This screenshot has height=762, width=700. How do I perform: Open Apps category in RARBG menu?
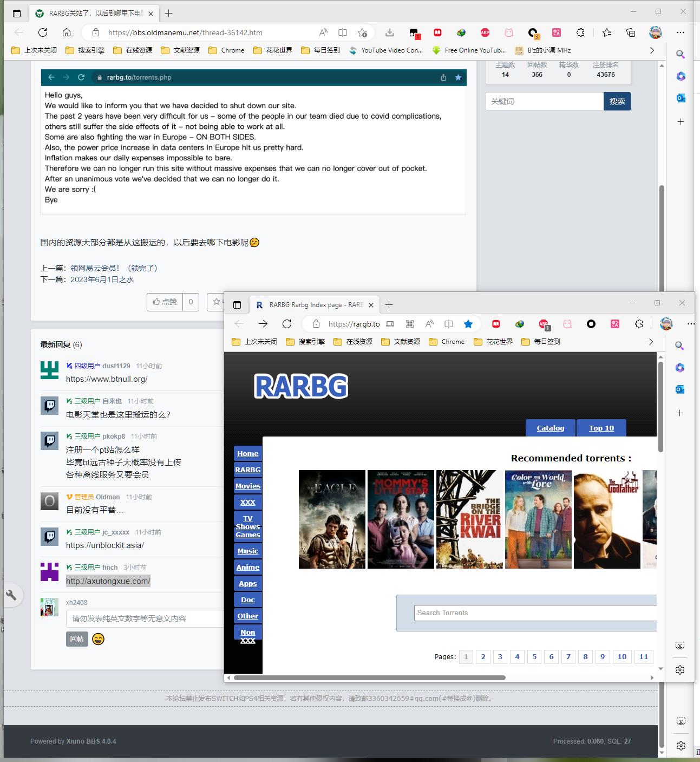[x=248, y=583]
